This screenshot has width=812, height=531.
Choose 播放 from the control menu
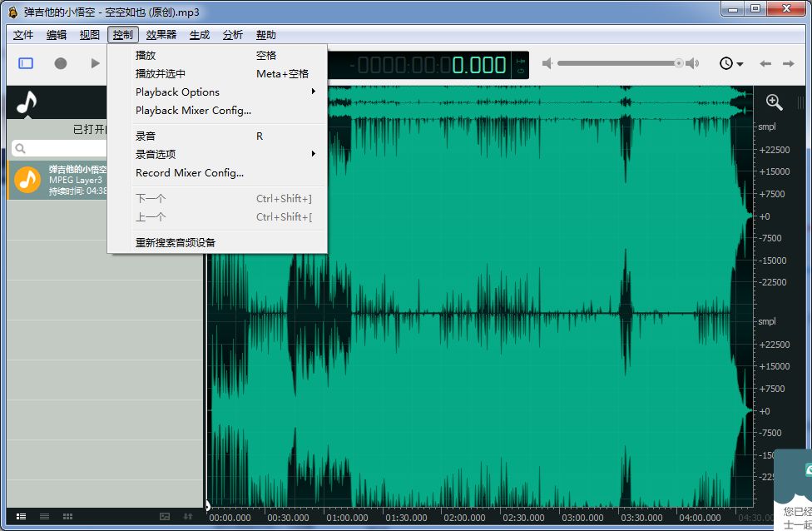217,56
